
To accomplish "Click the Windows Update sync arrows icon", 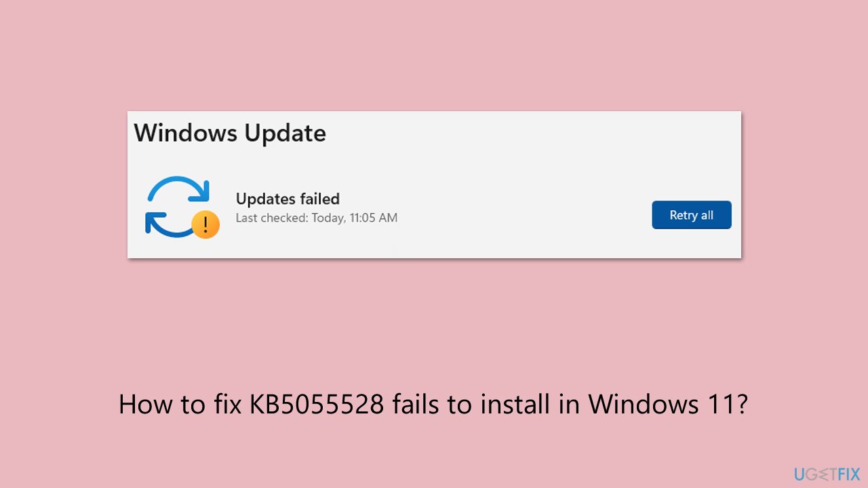I will (x=180, y=205).
